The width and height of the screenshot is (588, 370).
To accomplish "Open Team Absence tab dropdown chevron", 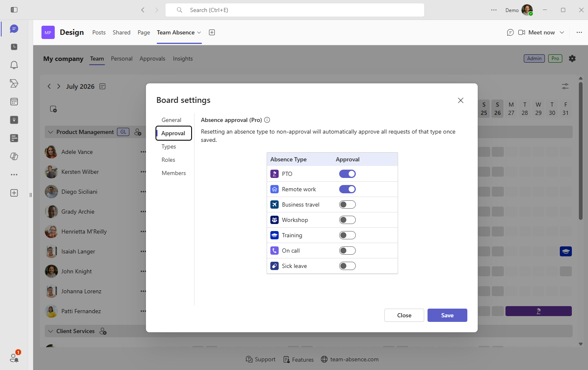I will pos(199,32).
